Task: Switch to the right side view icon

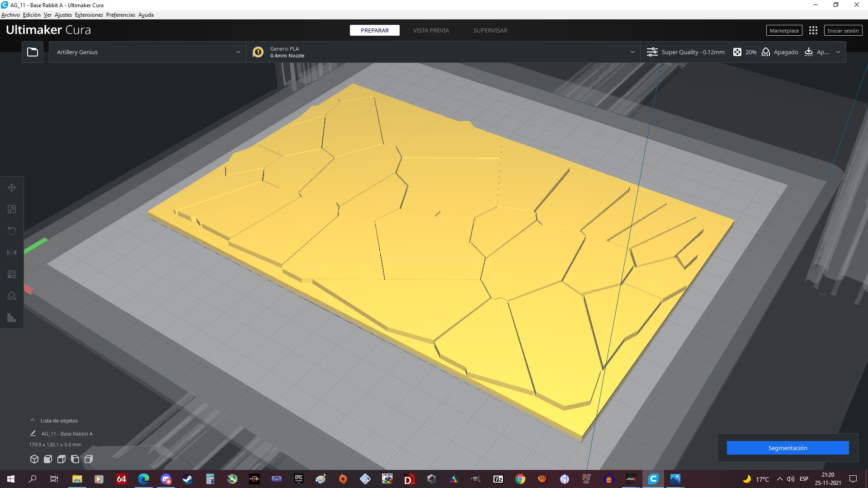Action: pos(89,459)
